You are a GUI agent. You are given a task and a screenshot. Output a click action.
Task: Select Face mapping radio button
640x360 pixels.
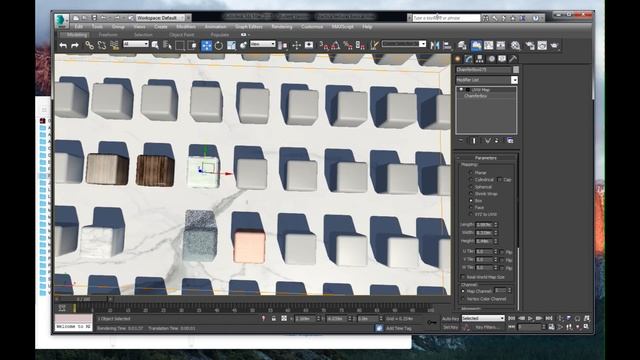471,208
